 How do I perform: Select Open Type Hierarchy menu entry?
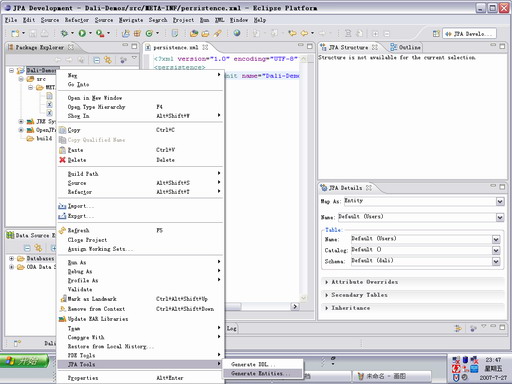140,107
